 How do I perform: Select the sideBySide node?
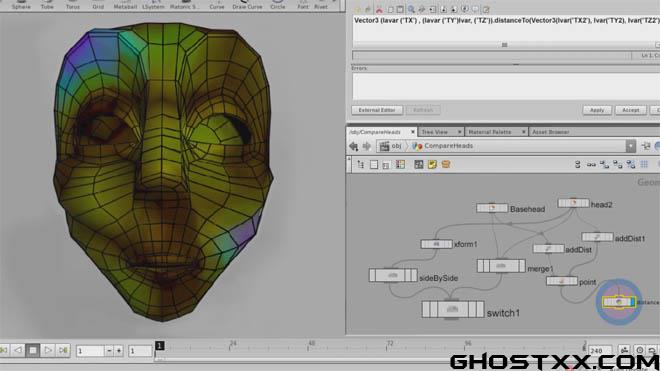point(393,275)
